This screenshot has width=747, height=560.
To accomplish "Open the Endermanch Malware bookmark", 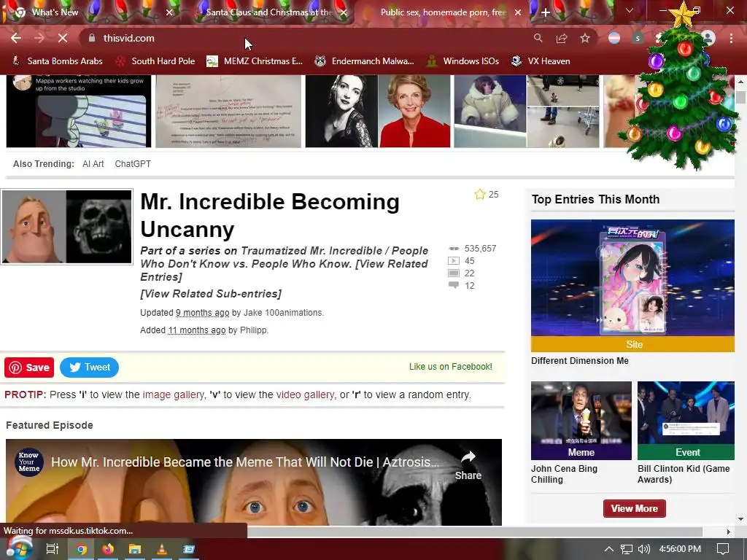I will pyautogui.click(x=365, y=61).
